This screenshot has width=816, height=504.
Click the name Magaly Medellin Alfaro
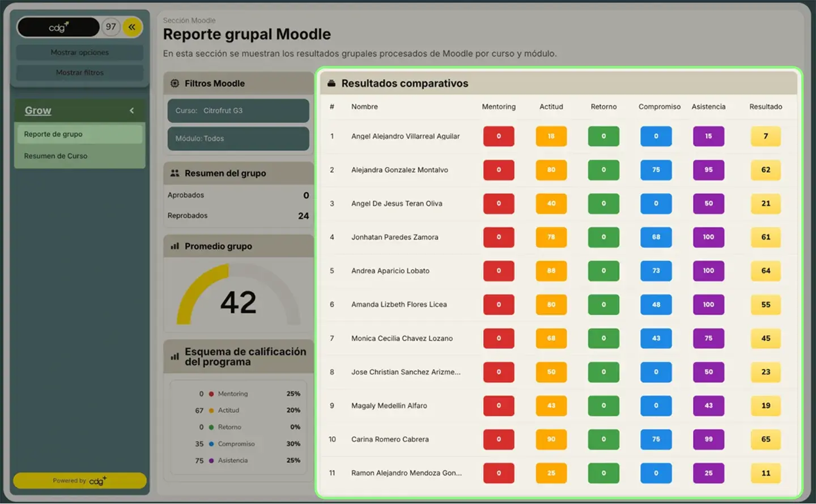point(389,405)
